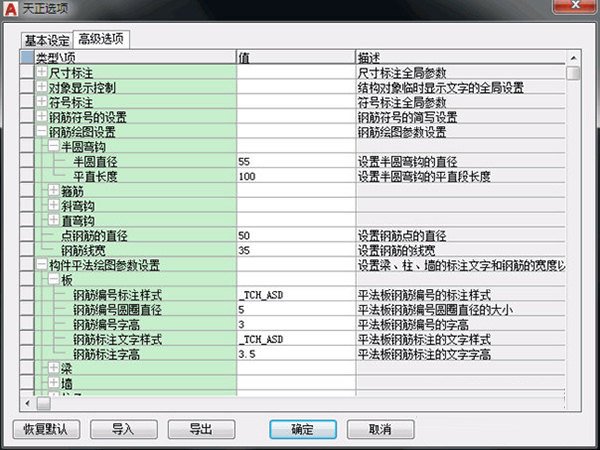Select the 高级选项 tab

[104, 39]
